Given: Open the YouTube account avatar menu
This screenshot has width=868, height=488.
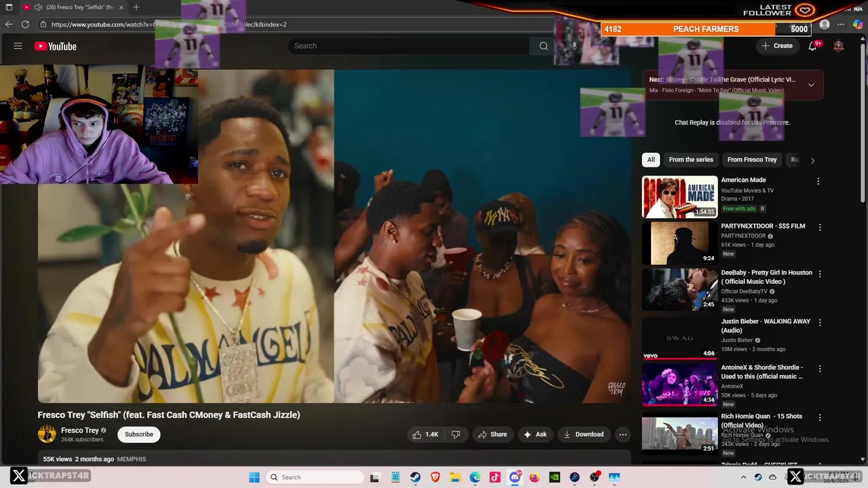Looking at the screenshot, I should pyautogui.click(x=839, y=46).
